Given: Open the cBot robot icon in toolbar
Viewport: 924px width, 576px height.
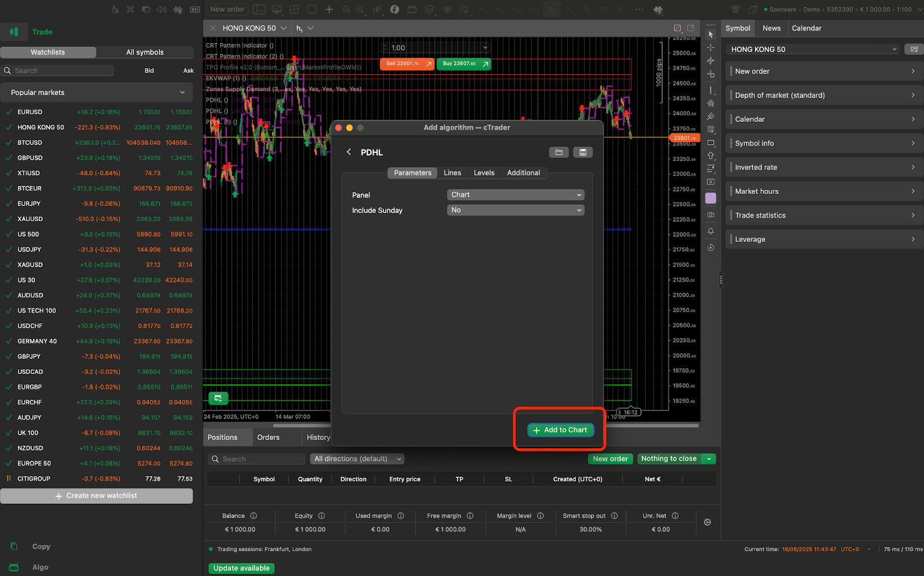Looking at the screenshot, I should coord(412,9).
